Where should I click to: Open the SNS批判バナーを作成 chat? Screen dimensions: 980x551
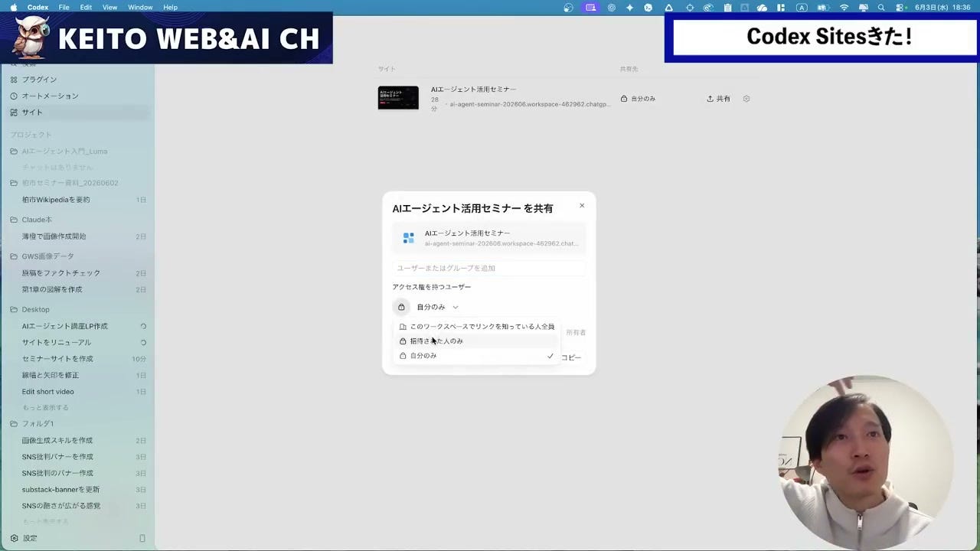[x=77, y=457]
